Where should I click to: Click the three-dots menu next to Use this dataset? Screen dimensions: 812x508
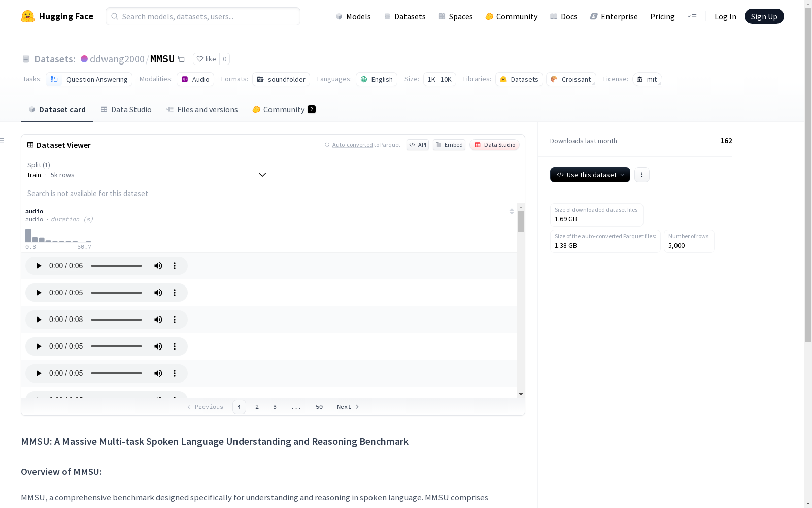pyautogui.click(x=641, y=175)
